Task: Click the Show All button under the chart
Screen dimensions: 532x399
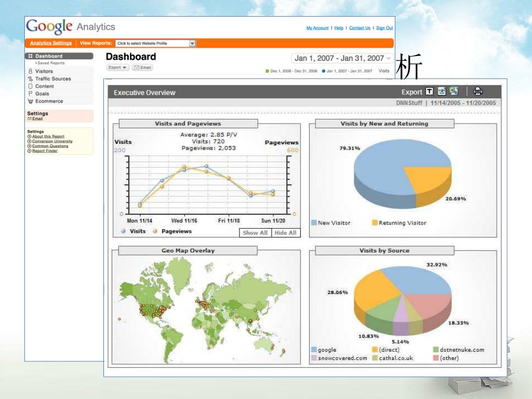Action: tap(255, 233)
